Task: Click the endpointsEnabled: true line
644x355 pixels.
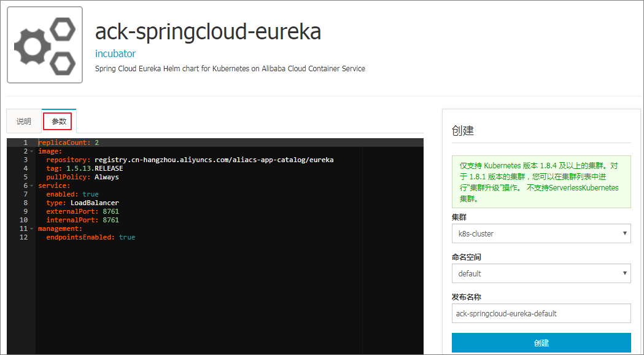Action: (91, 238)
